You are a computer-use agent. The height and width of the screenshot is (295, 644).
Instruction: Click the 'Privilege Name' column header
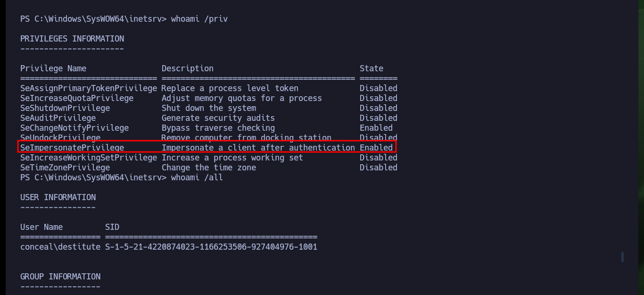[x=53, y=68]
